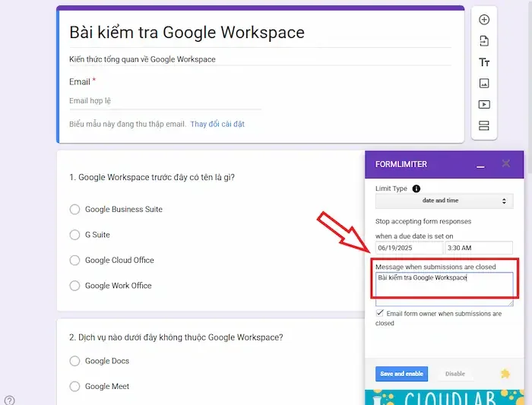This screenshot has width=532, height=405.
Task: Select G Suite answer option
Action: point(74,235)
